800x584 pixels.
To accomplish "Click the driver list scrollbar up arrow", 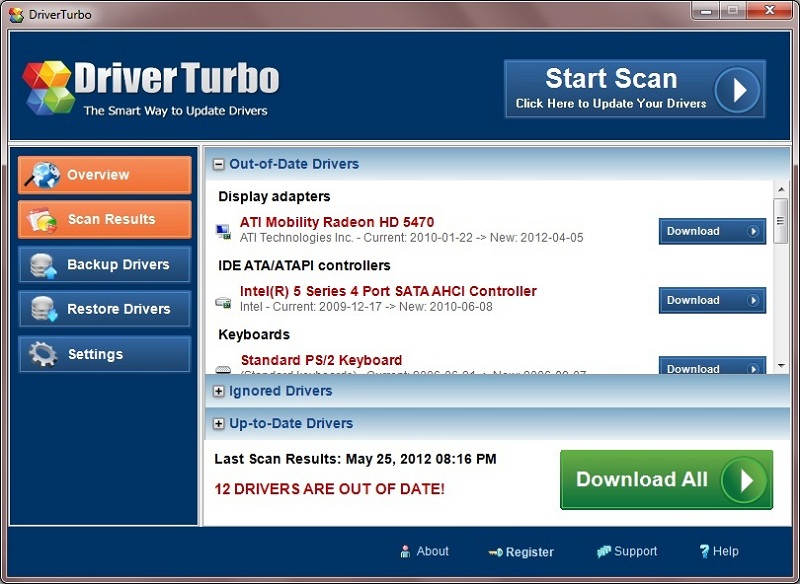I will coord(781,189).
